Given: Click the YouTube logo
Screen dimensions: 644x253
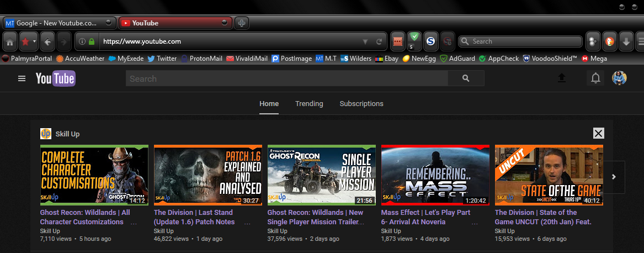Looking at the screenshot, I should (55, 79).
